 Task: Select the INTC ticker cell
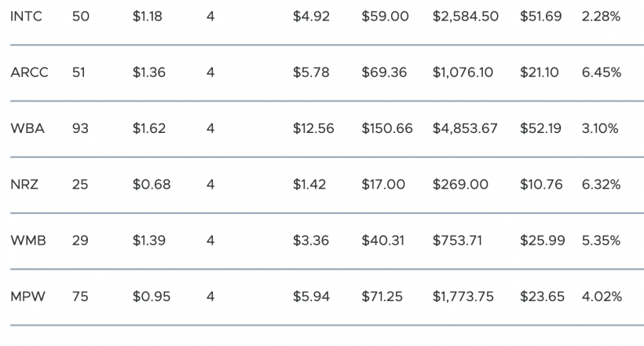[26, 17]
